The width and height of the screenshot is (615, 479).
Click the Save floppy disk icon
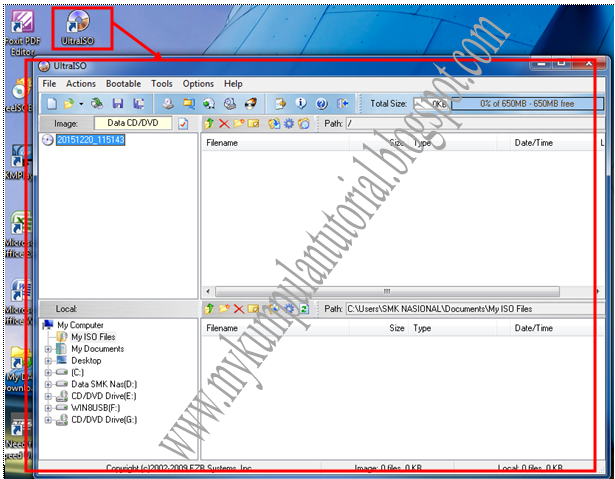(x=118, y=104)
